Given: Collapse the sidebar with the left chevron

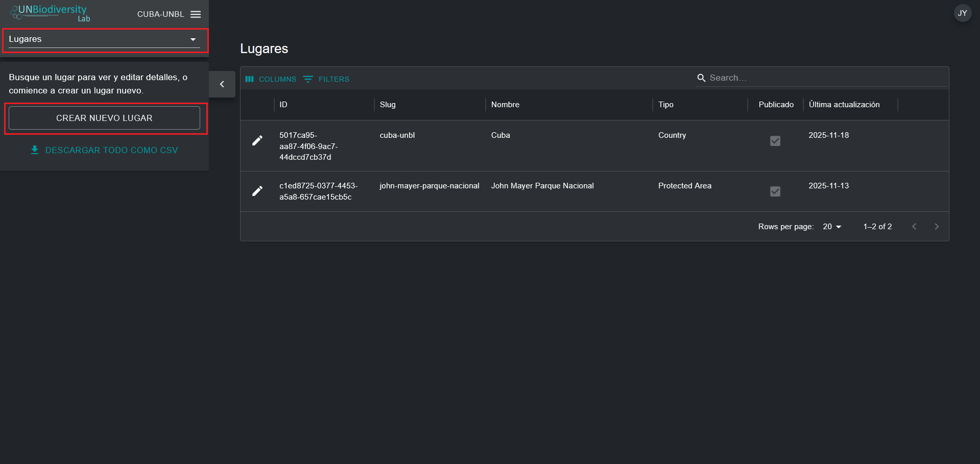Looking at the screenshot, I should click(x=222, y=84).
